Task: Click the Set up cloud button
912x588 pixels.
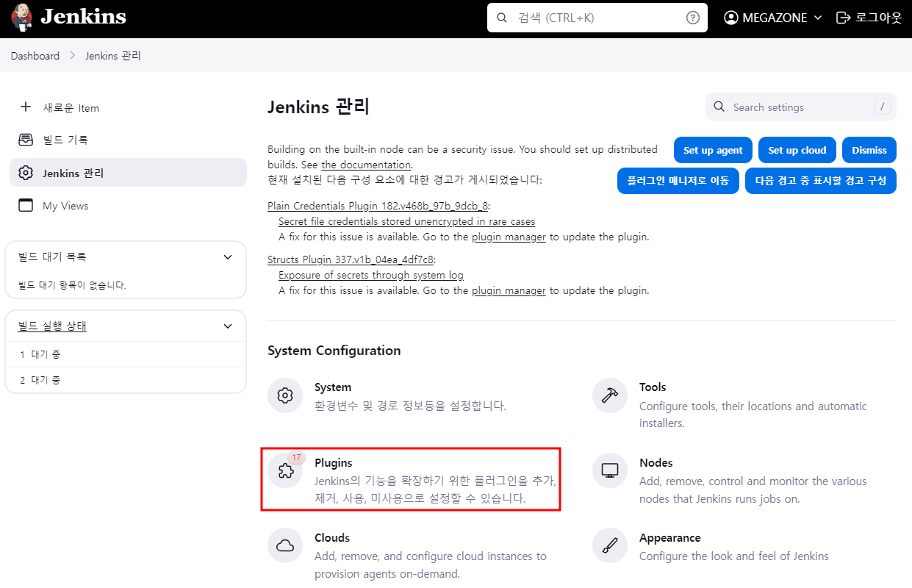Action: (x=797, y=150)
